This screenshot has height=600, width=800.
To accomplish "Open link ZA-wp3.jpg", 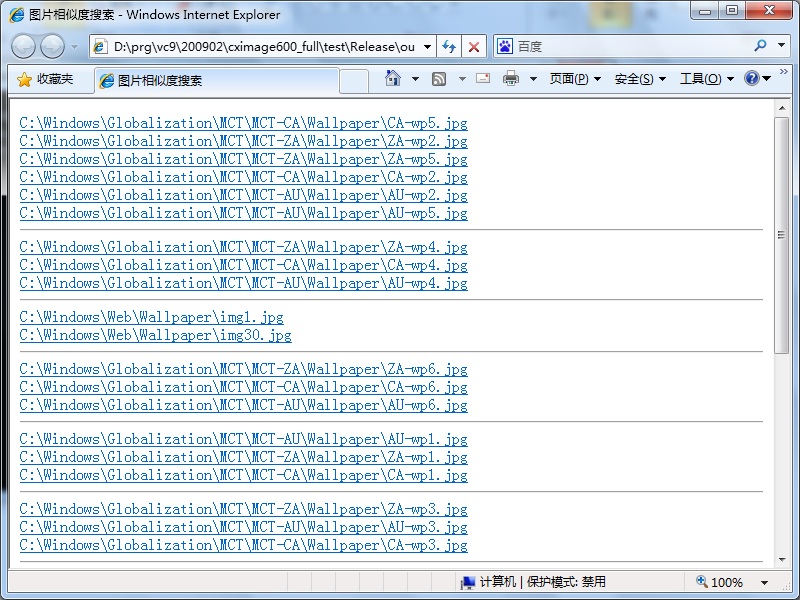I will 243,509.
